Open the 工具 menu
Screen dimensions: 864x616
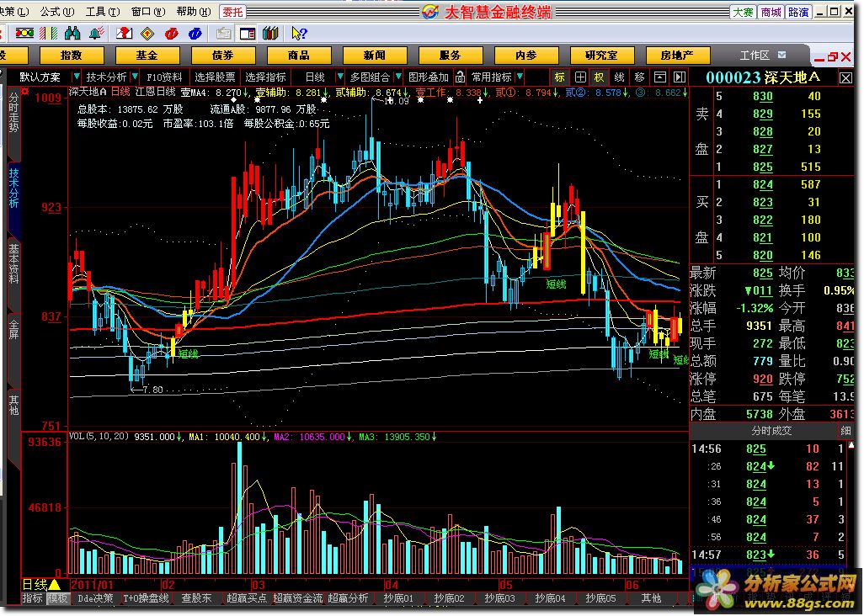103,12
